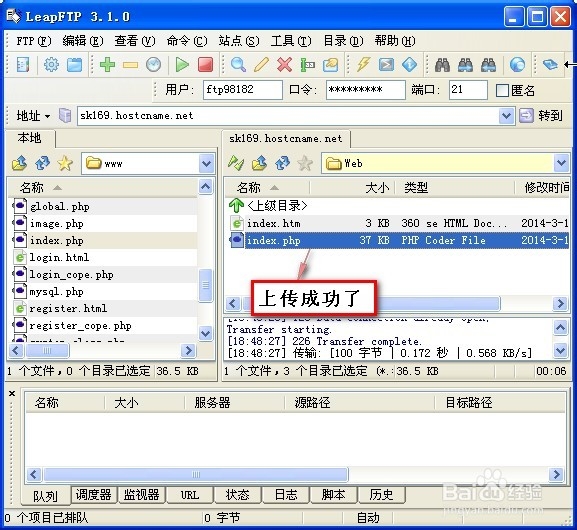Click the 端口 port field 21
Screen dimensions: 577x530
[x=468, y=90]
